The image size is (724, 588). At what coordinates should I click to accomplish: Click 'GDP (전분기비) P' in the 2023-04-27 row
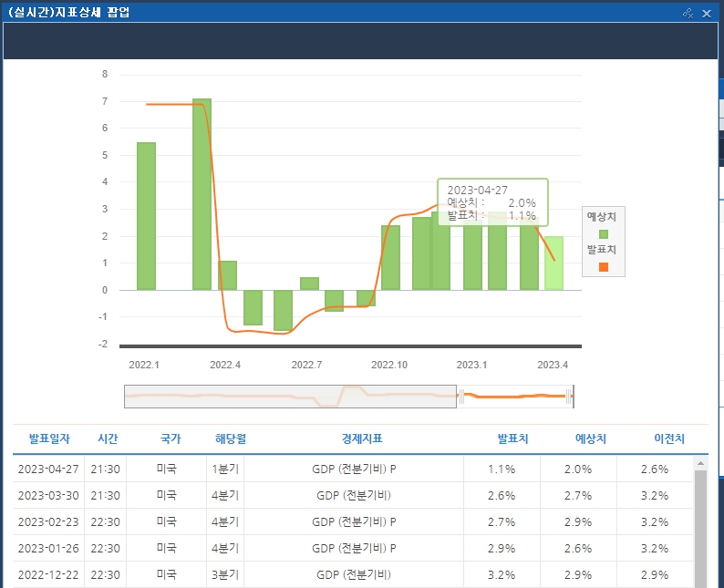[354, 469]
